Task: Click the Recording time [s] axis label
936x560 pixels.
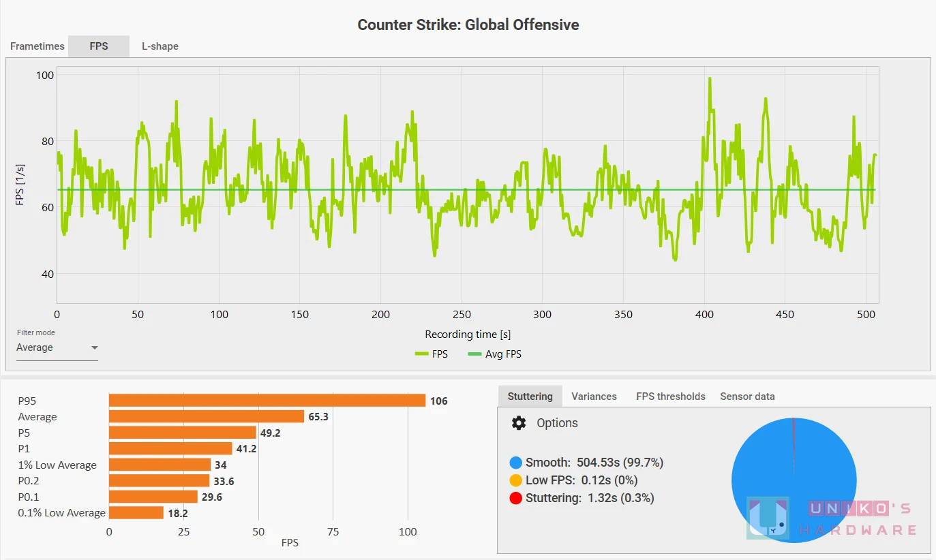Action: pyautogui.click(x=468, y=335)
